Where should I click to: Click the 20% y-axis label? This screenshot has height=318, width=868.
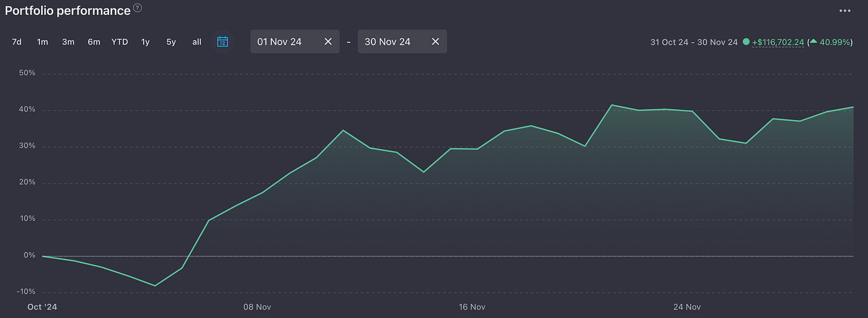coord(27,183)
